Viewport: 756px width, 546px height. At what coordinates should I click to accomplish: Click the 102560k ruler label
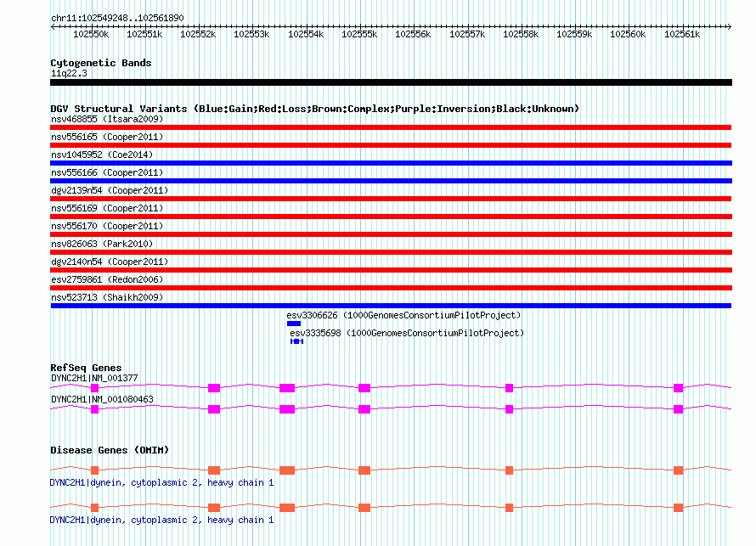pyautogui.click(x=628, y=34)
